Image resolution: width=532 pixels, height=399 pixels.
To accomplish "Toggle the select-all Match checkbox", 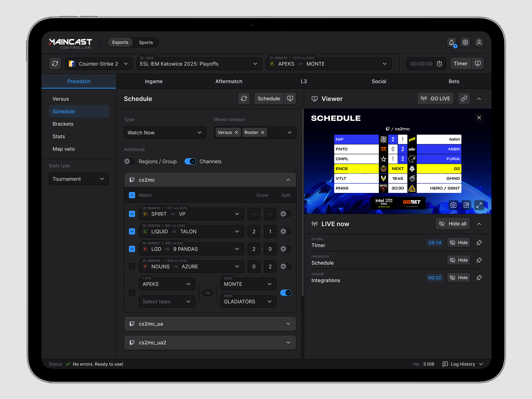I will (x=132, y=195).
